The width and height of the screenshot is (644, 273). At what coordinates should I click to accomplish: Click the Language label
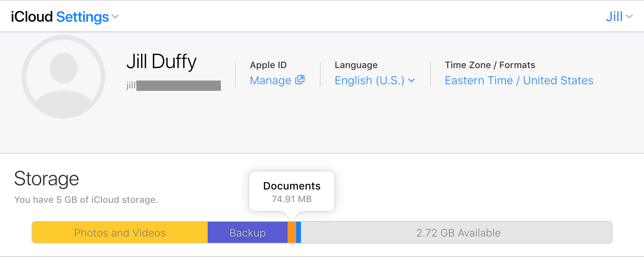click(356, 65)
